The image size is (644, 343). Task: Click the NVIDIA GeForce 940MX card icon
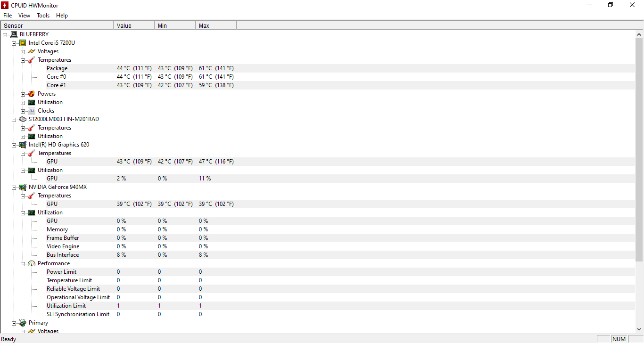click(x=23, y=187)
